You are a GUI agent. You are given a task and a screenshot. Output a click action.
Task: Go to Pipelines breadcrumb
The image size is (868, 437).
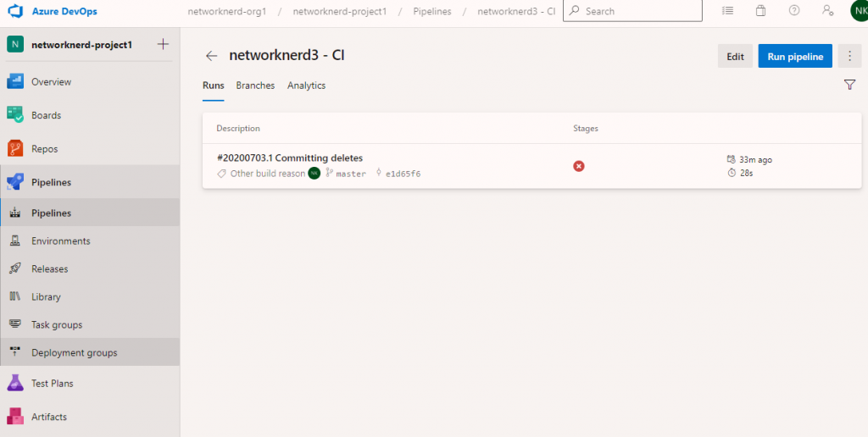[x=431, y=11]
